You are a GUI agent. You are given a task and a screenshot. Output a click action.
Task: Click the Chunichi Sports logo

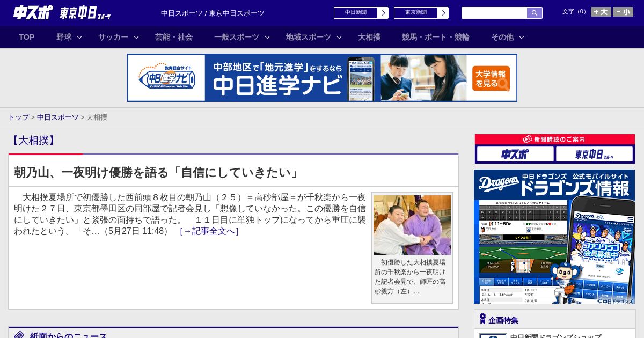click(x=33, y=12)
